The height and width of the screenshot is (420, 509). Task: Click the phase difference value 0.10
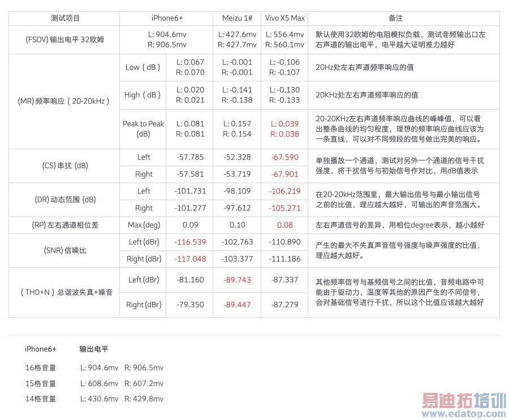pyautogui.click(x=237, y=225)
